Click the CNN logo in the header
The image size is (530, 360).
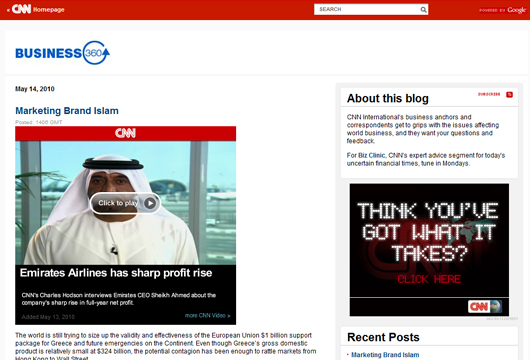point(21,9)
